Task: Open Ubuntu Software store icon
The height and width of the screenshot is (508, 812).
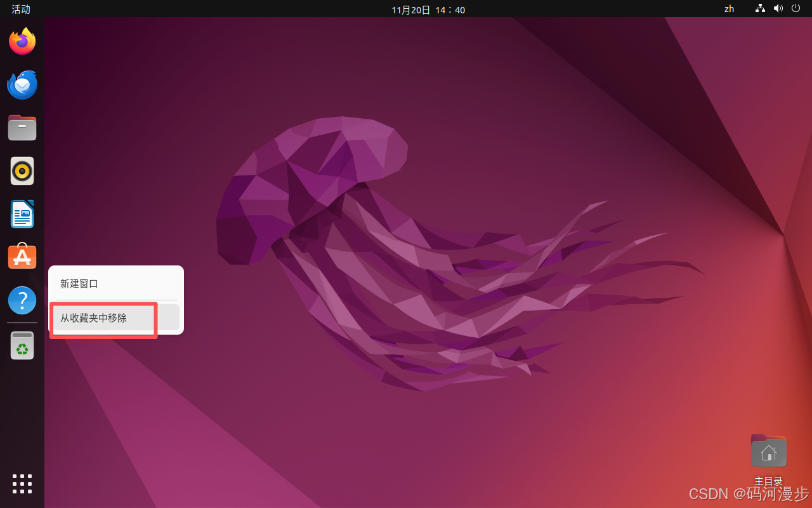Action: pyautogui.click(x=22, y=257)
